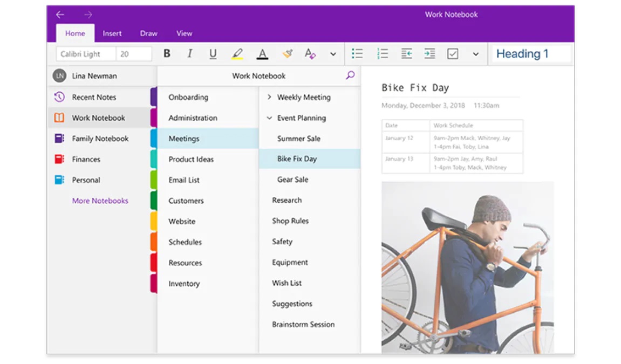The image size is (621, 364).
Task: Toggle bold formatting
Action: pyautogui.click(x=167, y=54)
